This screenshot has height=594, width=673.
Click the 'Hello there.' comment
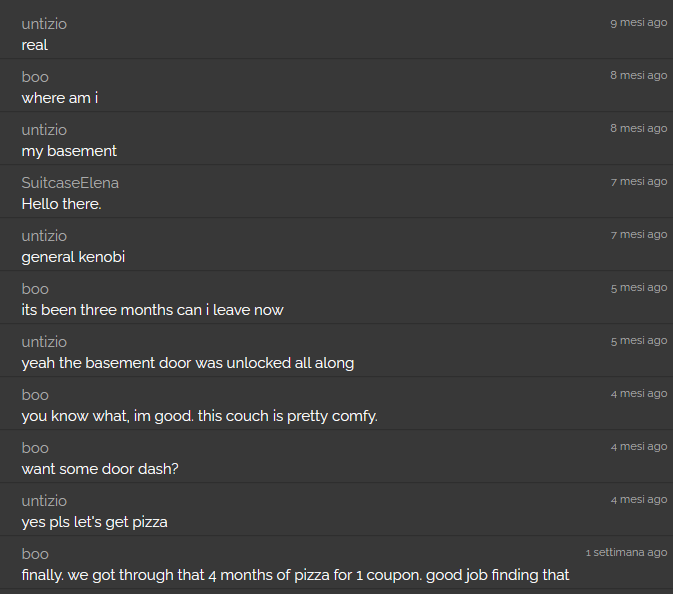pyautogui.click(x=61, y=204)
